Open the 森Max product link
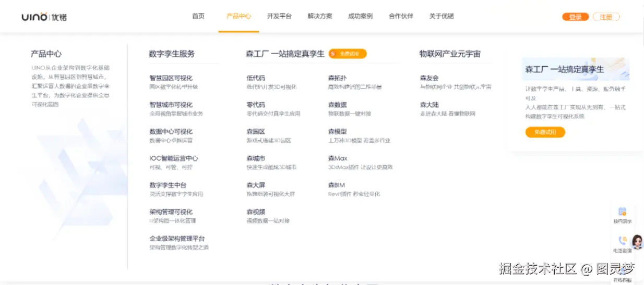This screenshot has height=285, width=644. 338,158
